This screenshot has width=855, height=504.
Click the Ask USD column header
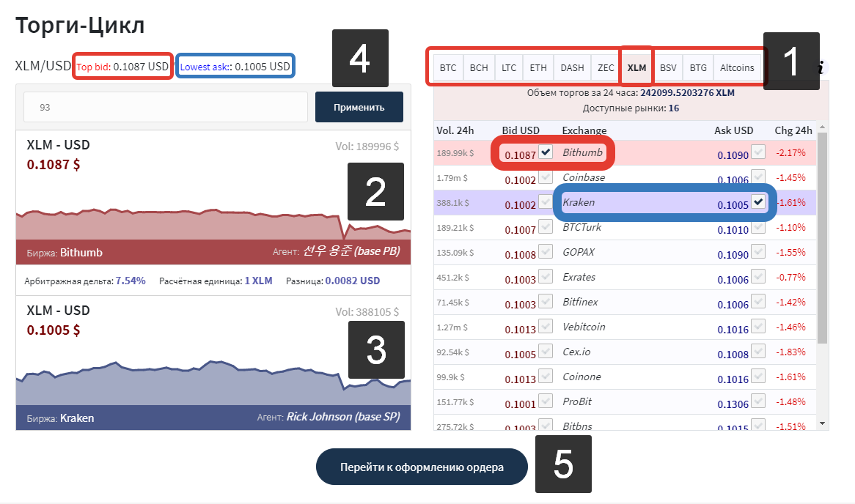click(734, 130)
